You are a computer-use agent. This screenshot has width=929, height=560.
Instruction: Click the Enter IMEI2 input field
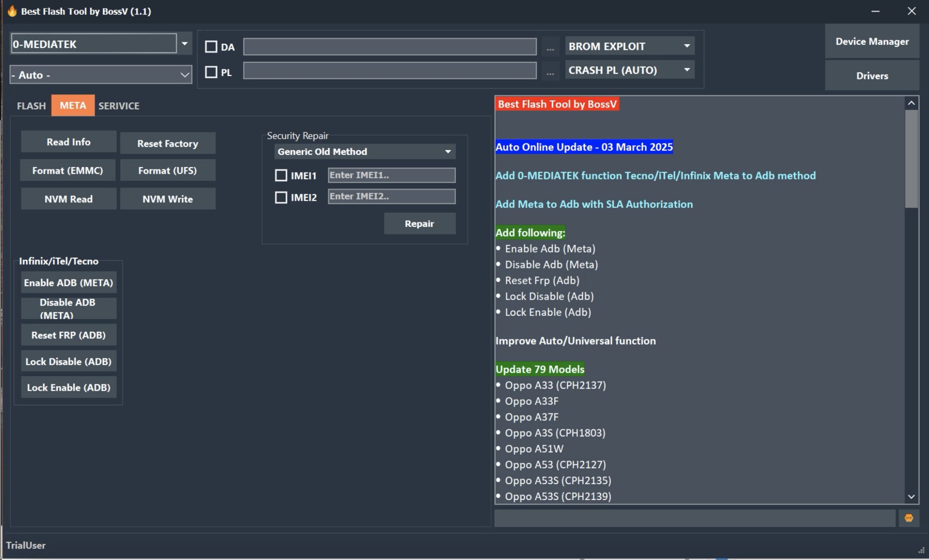392,196
